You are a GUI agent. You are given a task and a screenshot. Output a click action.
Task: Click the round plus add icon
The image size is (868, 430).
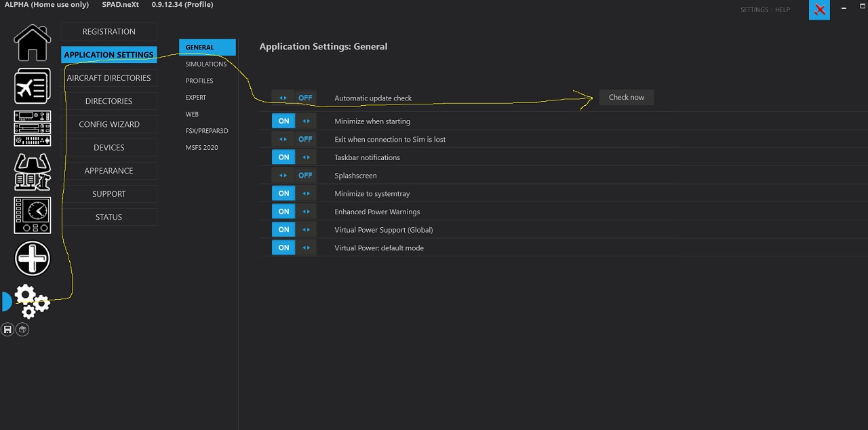33,258
